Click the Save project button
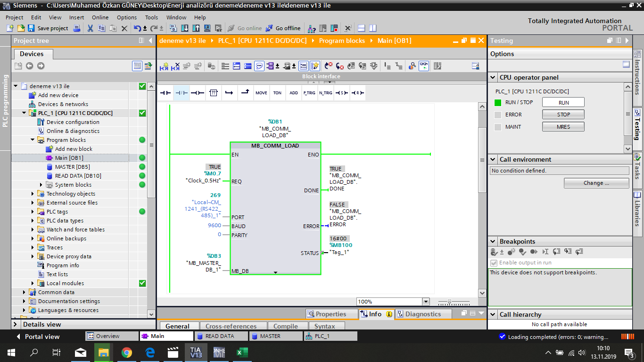 tap(49, 28)
